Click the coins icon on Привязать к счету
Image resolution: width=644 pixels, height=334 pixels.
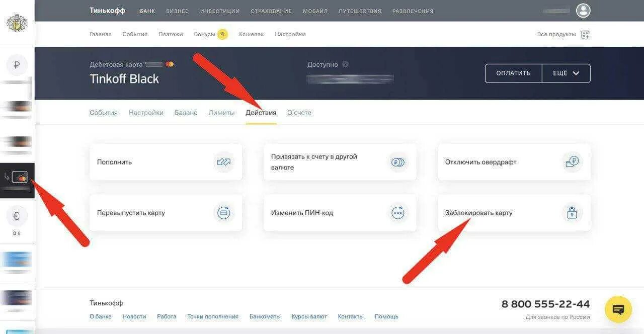point(398,162)
